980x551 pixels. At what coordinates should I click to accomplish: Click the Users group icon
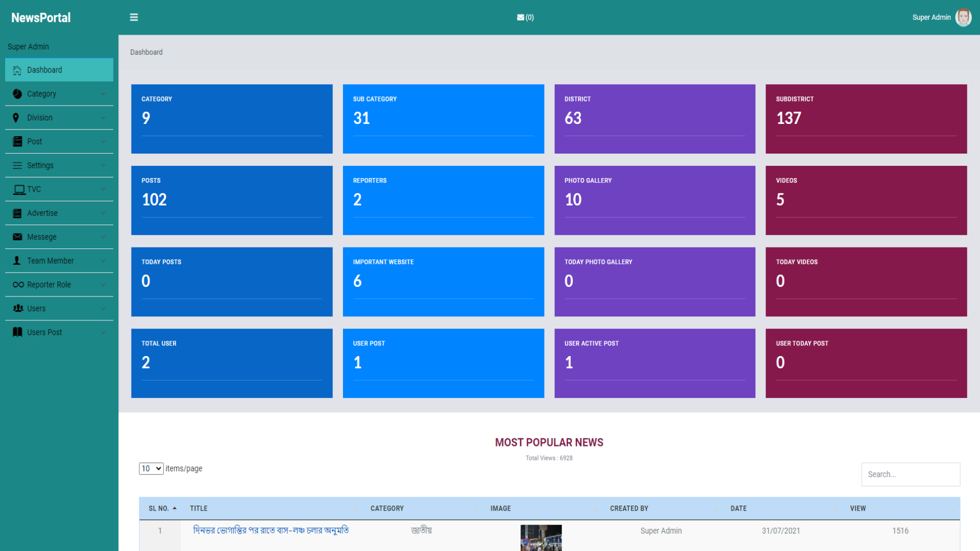18,308
